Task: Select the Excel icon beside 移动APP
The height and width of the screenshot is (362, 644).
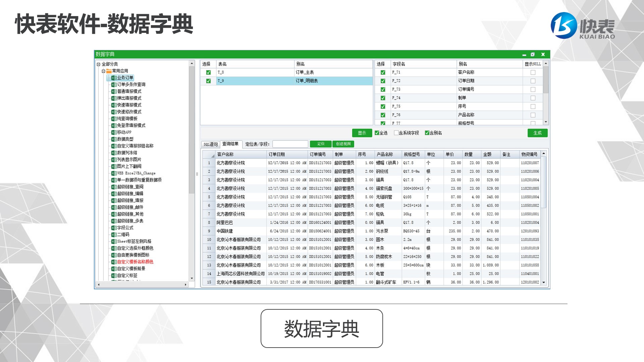Action: tap(114, 132)
